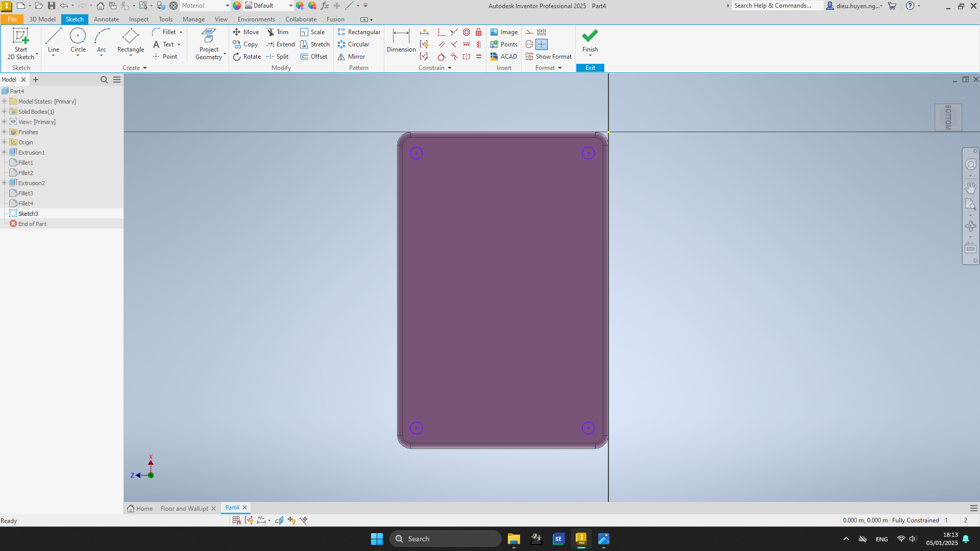
Task: Click the Adjust appearance color icon
Action: (x=300, y=6)
